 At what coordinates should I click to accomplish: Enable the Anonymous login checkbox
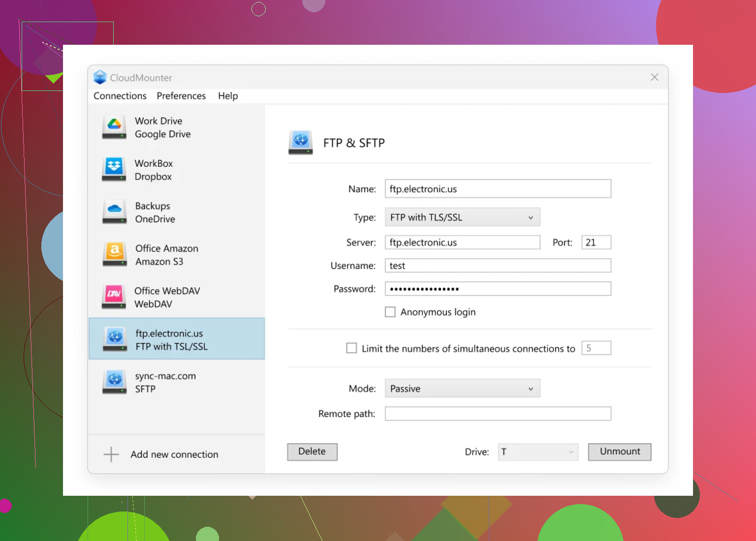click(x=390, y=312)
